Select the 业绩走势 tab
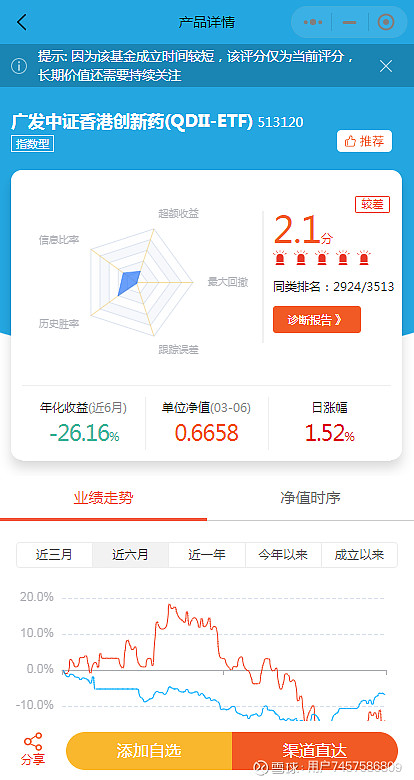The width and height of the screenshot is (414, 780). [x=104, y=498]
